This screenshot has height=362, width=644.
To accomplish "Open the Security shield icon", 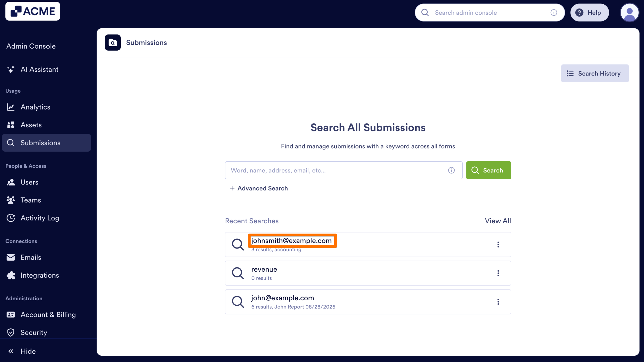I will [11, 332].
